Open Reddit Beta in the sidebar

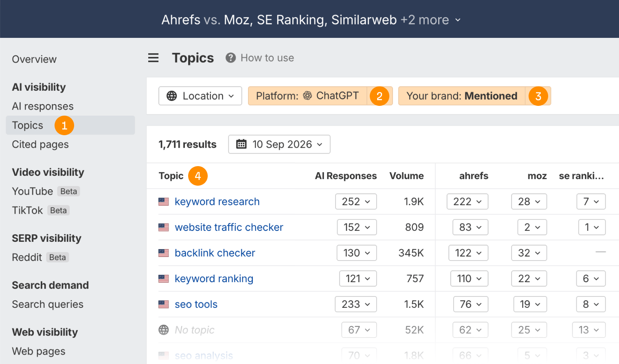click(x=40, y=257)
